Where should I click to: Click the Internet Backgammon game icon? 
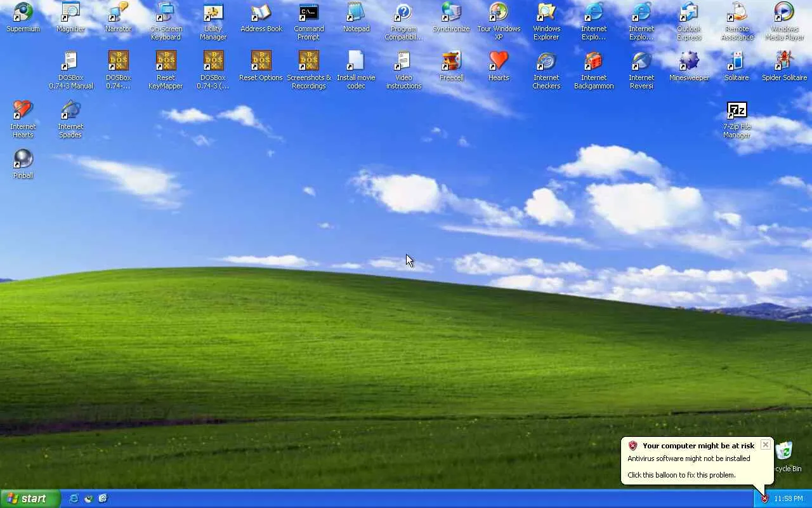(x=594, y=70)
